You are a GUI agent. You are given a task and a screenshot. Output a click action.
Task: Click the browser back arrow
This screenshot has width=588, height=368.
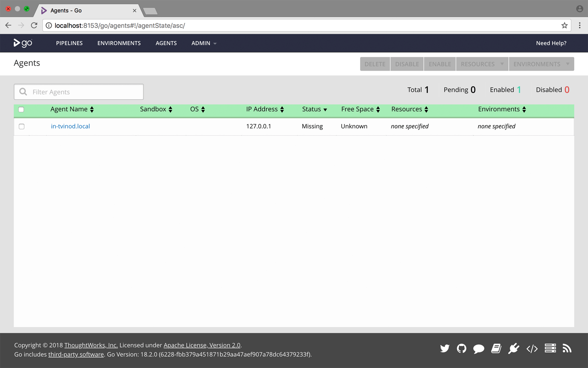tap(8, 25)
